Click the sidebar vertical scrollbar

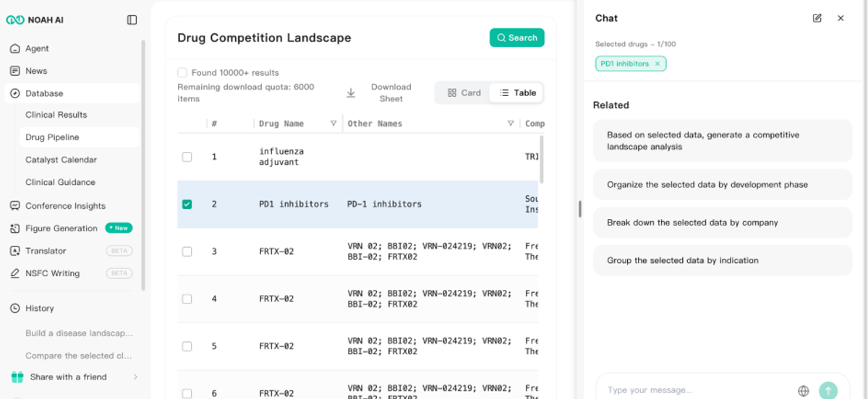pyautogui.click(x=143, y=166)
